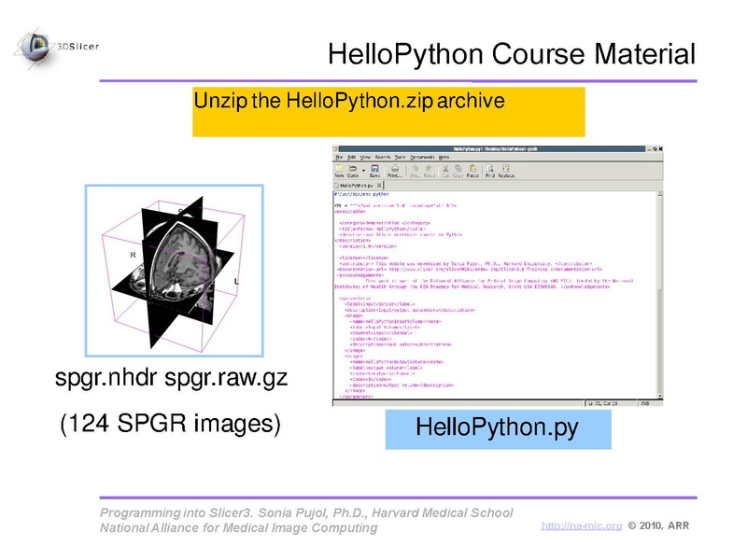Click the 'spgr.nhdr spgr.raw.gz' text
This screenshot has width=747, height=560.
tap(172, 378)
